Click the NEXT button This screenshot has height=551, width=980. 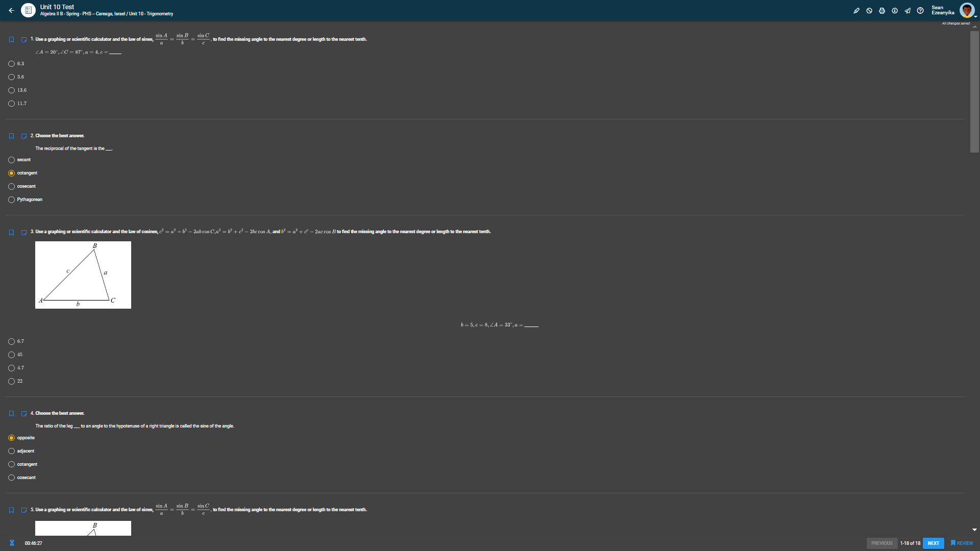point(933,543)
